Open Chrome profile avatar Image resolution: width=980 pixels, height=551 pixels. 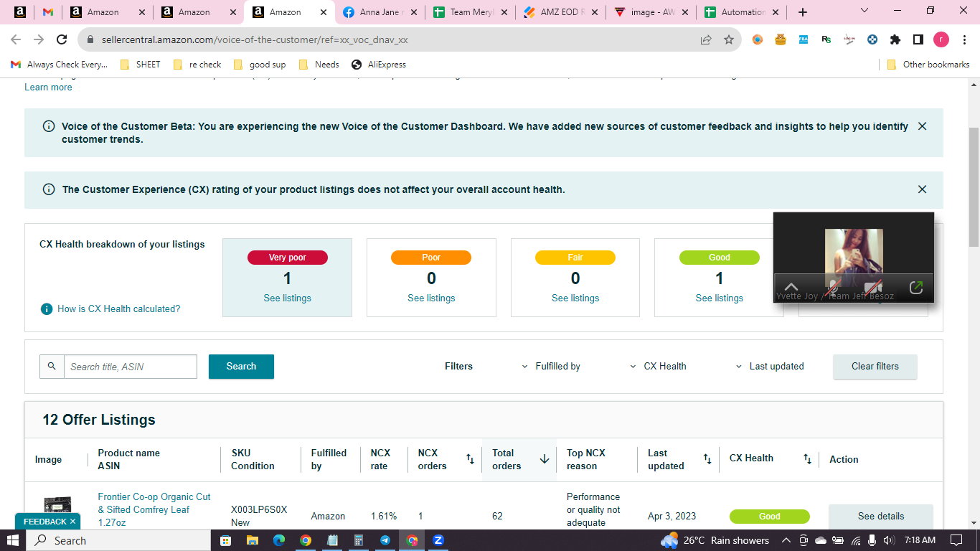point(941,40)
